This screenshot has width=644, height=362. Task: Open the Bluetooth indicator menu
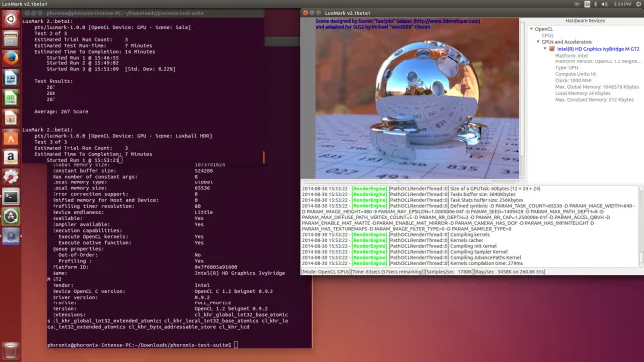(595, 4)
